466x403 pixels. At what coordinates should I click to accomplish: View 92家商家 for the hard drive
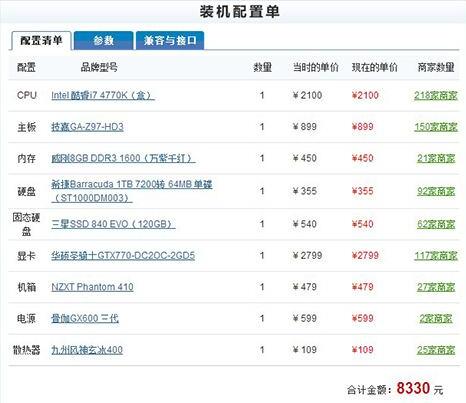pyautogui.click(x=436, y=191)
